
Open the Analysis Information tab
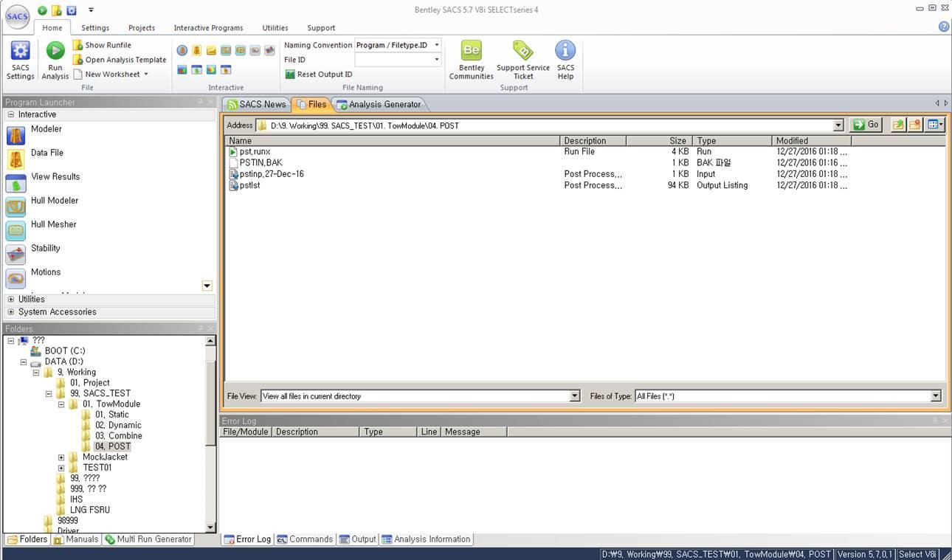coord(426,539)
